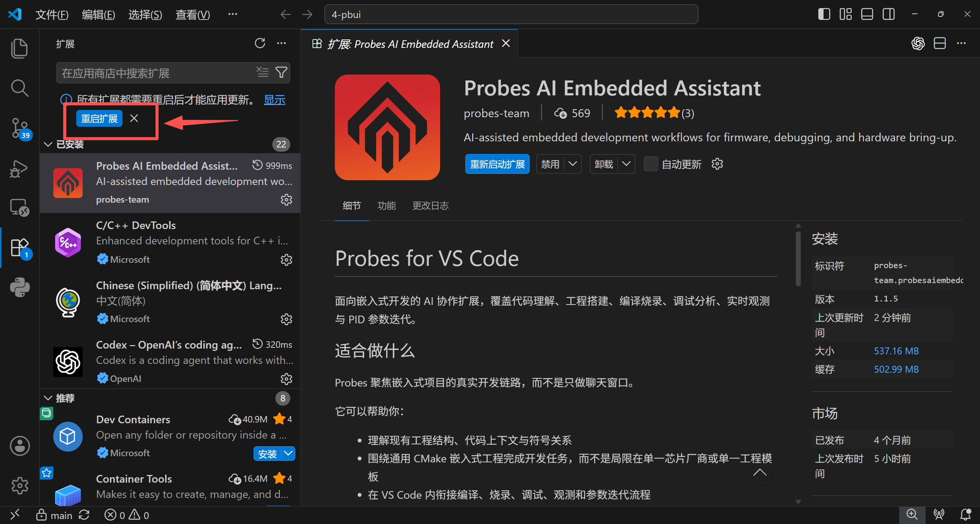Enable the auto update checkbox
Screen dimensions: 980x524
pos(651,164)
